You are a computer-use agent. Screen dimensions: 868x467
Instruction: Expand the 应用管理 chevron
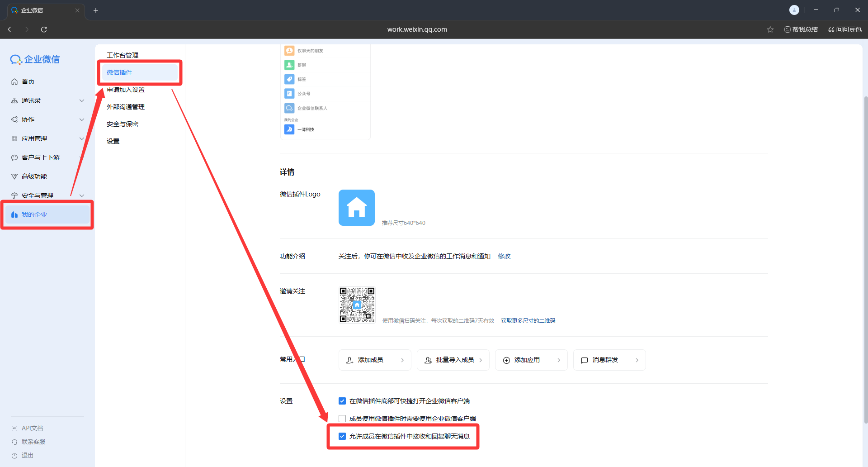click(82, 138)
